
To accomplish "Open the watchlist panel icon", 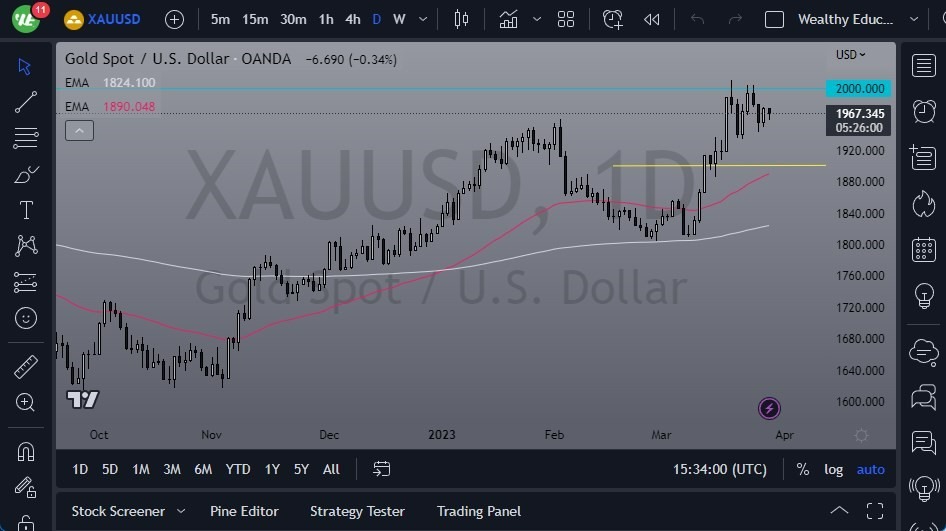I will (x=924, y=65).
